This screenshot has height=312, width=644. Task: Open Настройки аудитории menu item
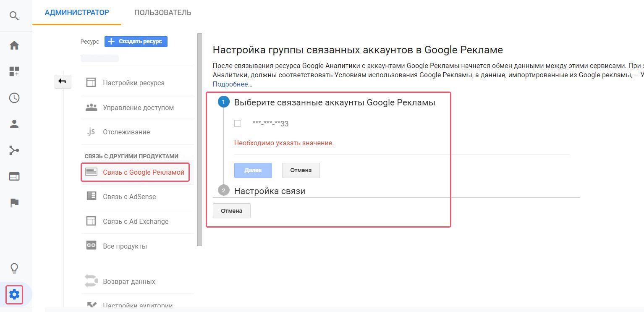pyautogui.click(x=137, y=306)
